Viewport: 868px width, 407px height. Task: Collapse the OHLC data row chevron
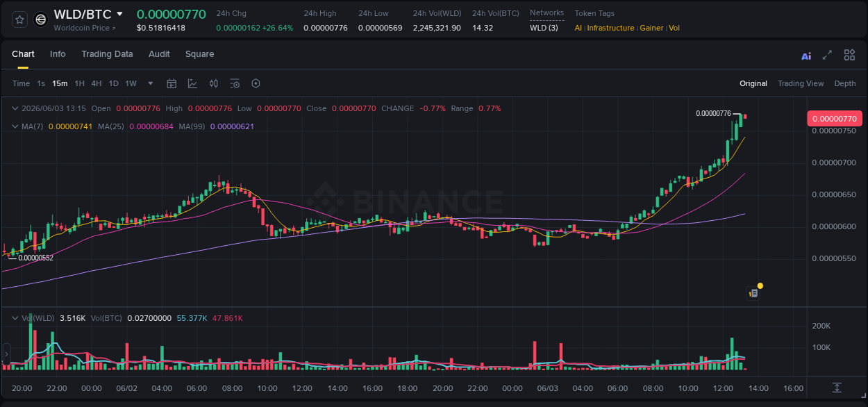coord(15,108)
